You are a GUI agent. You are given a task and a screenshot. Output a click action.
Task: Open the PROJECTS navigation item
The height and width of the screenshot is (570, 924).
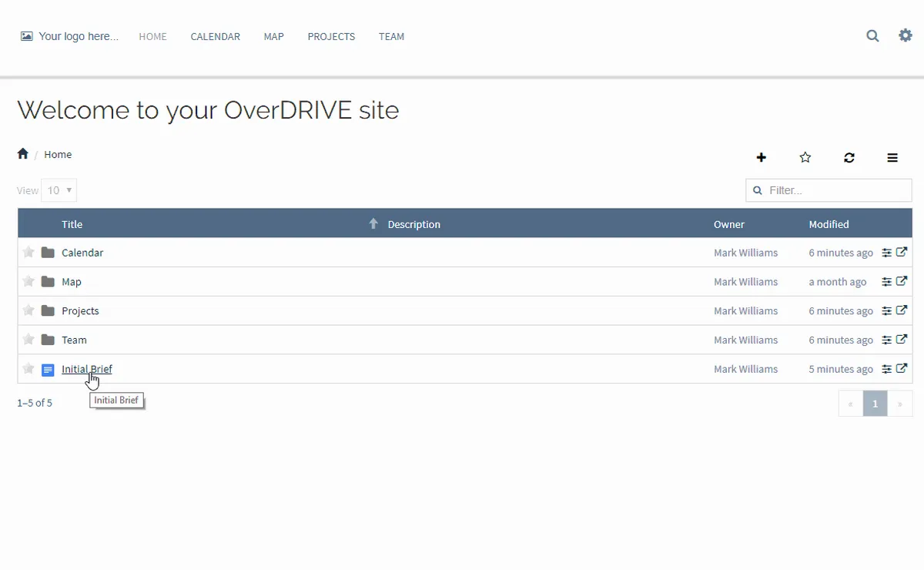(x=331, y=36)
